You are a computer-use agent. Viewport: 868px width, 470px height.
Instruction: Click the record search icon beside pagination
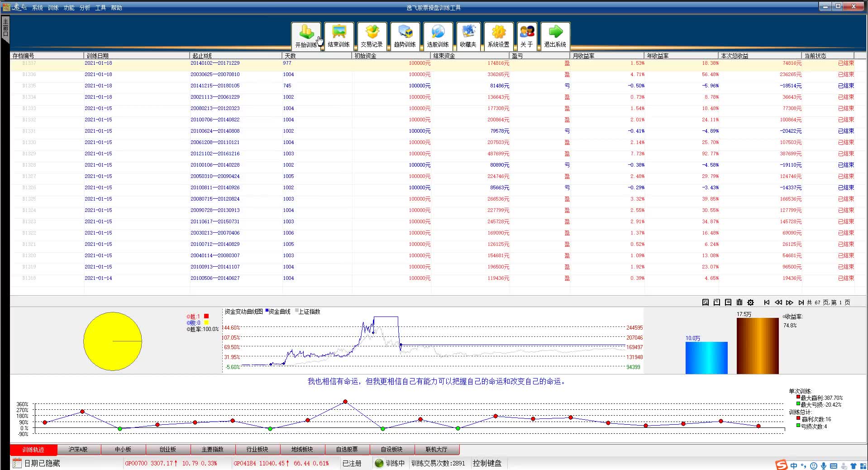pos(705,302)
